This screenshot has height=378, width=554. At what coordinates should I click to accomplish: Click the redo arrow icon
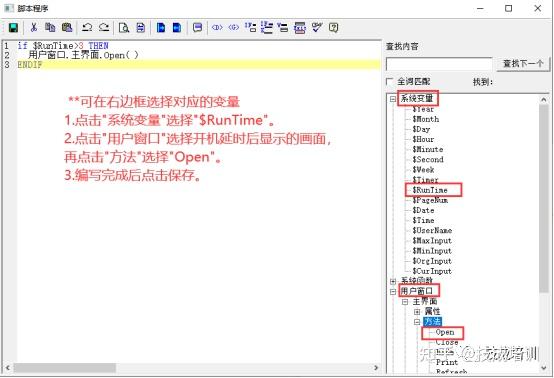point(104,27)
